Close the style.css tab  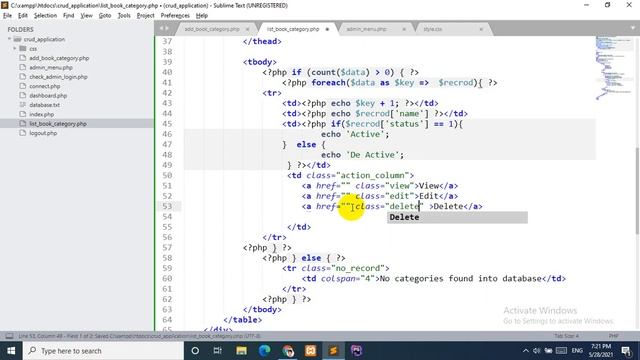[481, 29]
